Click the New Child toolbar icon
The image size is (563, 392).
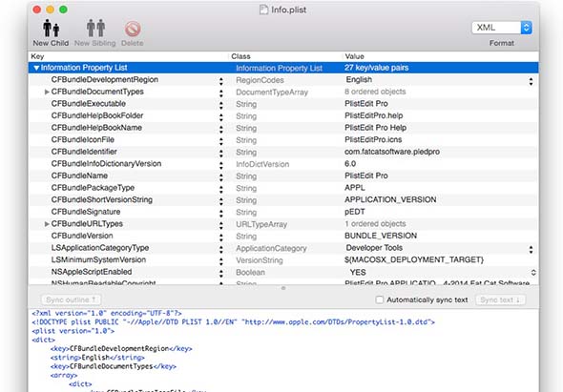coord(51,28)
